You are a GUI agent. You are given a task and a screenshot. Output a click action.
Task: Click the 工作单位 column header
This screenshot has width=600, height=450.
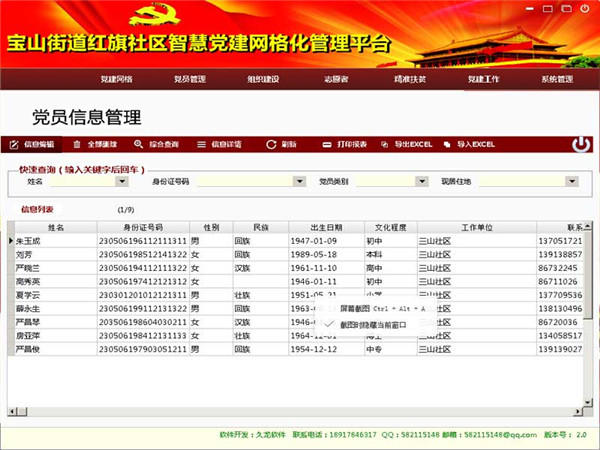(x=477, y=227)
